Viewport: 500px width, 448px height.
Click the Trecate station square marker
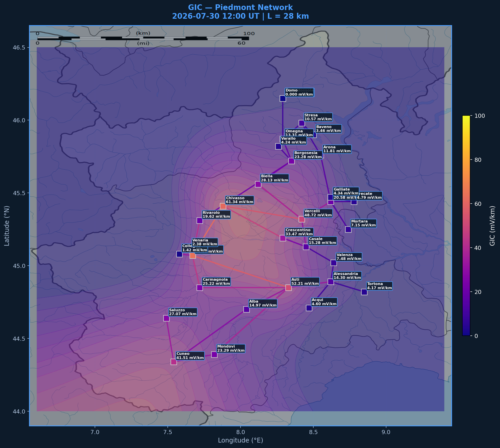coord(354,202)
